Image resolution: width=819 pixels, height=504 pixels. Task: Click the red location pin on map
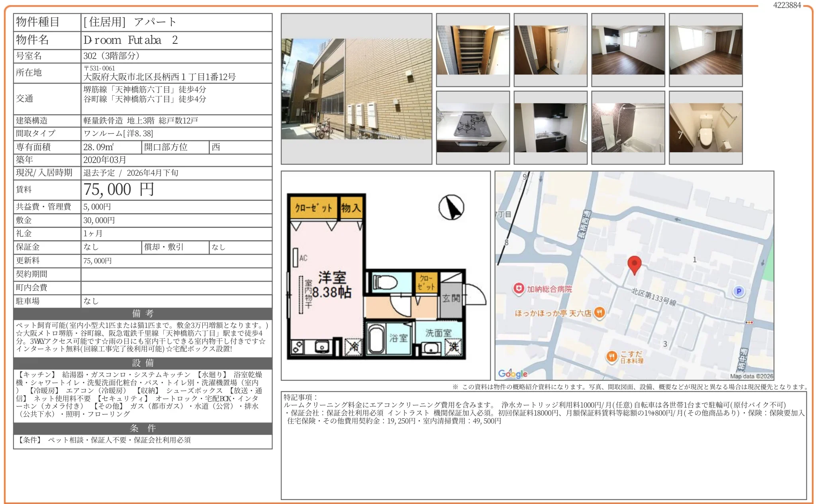click(634, 264)
